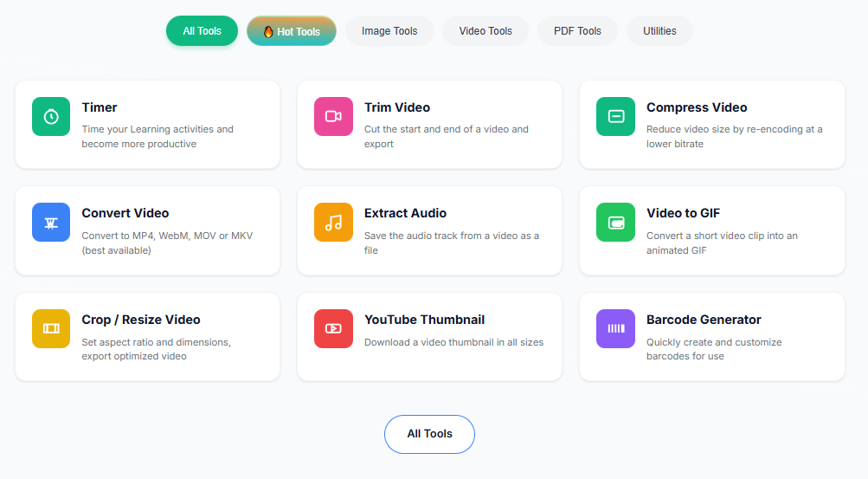This screenshot has width=868, height=479.
Task: Open the Extract Audio title link
Action: tap(405, 213)
